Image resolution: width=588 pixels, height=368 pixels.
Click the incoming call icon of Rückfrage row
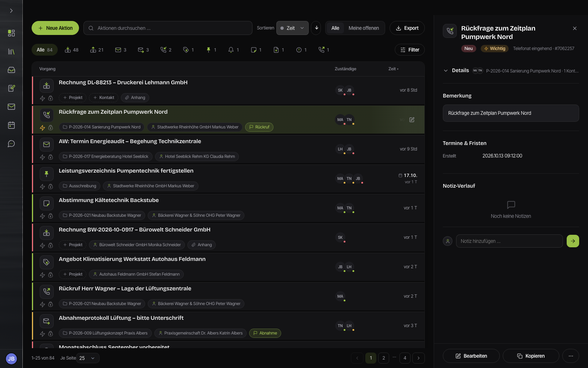(x=47, y=115)
